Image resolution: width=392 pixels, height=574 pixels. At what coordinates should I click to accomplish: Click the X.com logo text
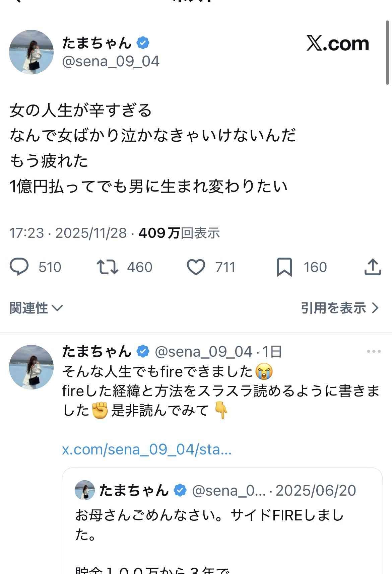(x=337, y=44)
